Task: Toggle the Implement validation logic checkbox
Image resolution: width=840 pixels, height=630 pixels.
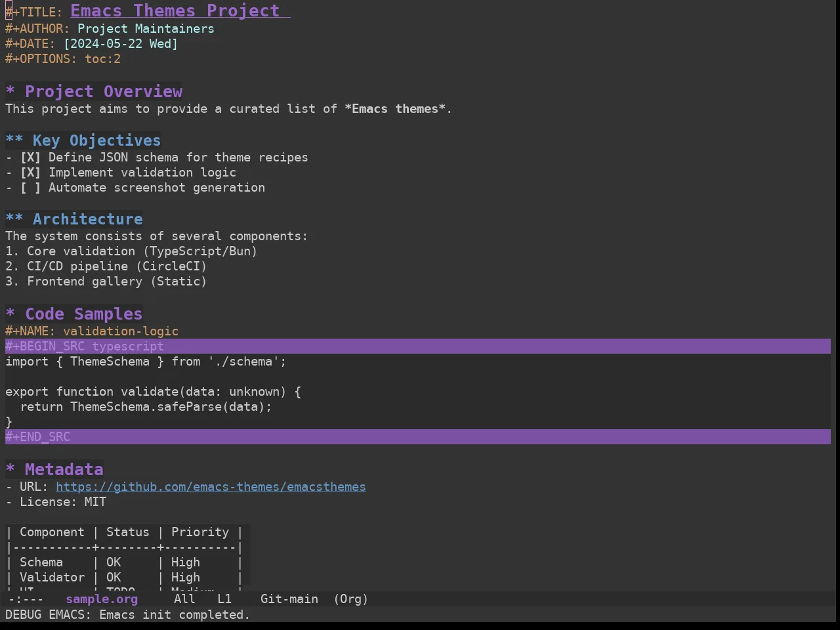Action: 30,173
